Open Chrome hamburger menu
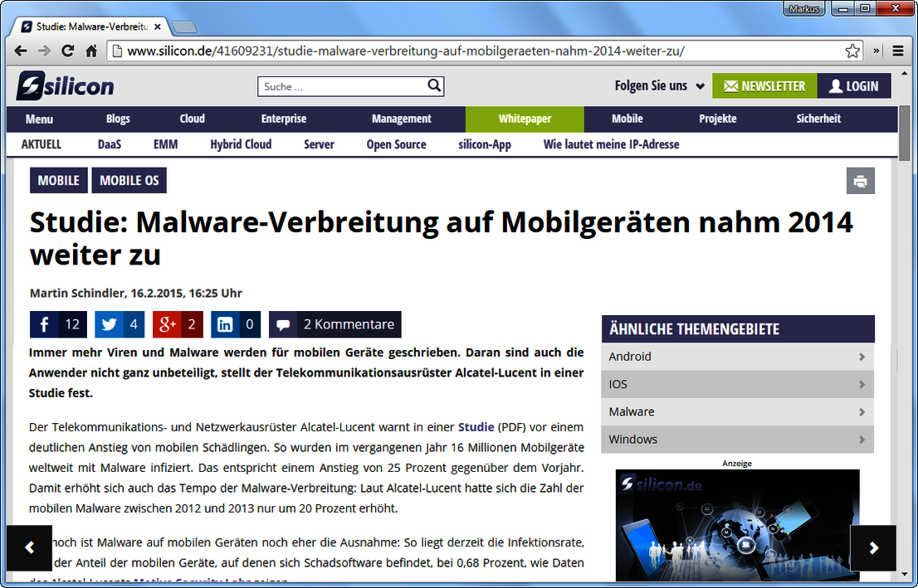Viewport: 918px width, 588px height. 898,51
